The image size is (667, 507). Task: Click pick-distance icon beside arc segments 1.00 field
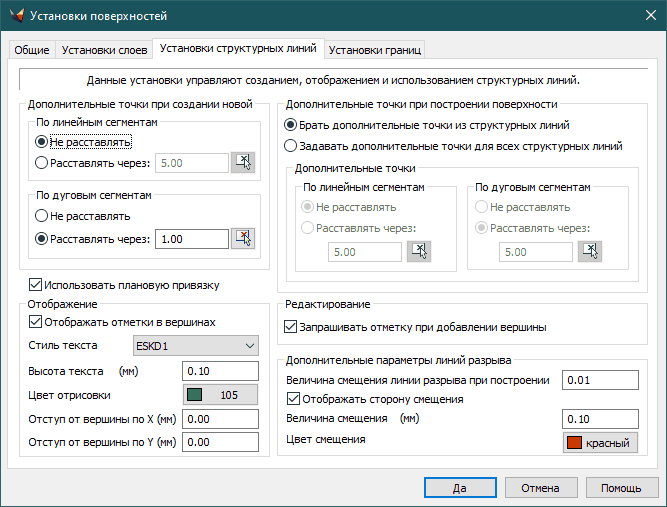243,238
